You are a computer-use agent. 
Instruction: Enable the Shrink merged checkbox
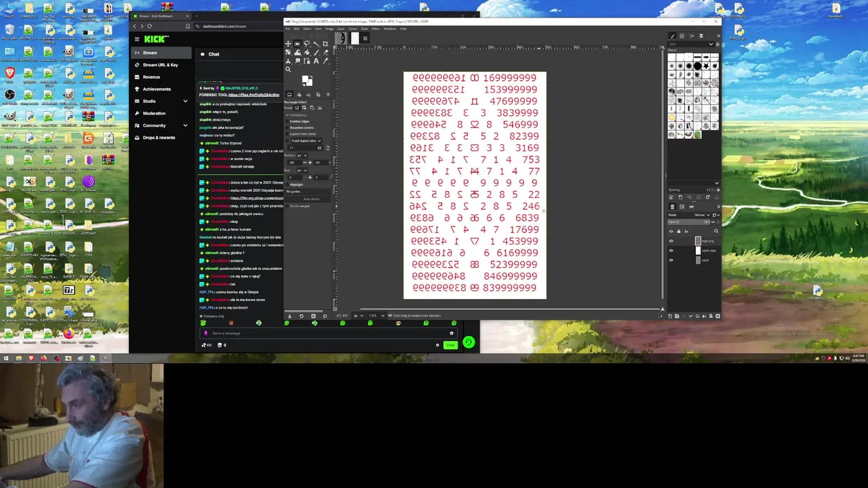tap(287, 205)
